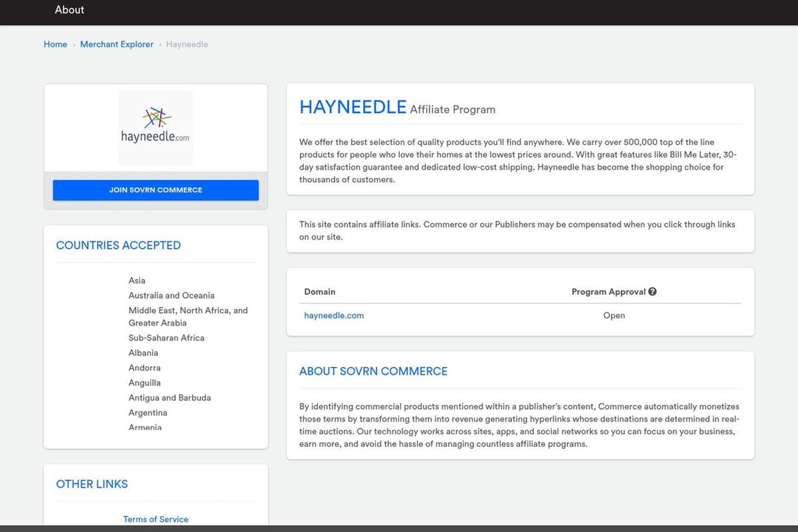Select Albania in countries list
Screen dimensions: 798x532
[143, 353]
